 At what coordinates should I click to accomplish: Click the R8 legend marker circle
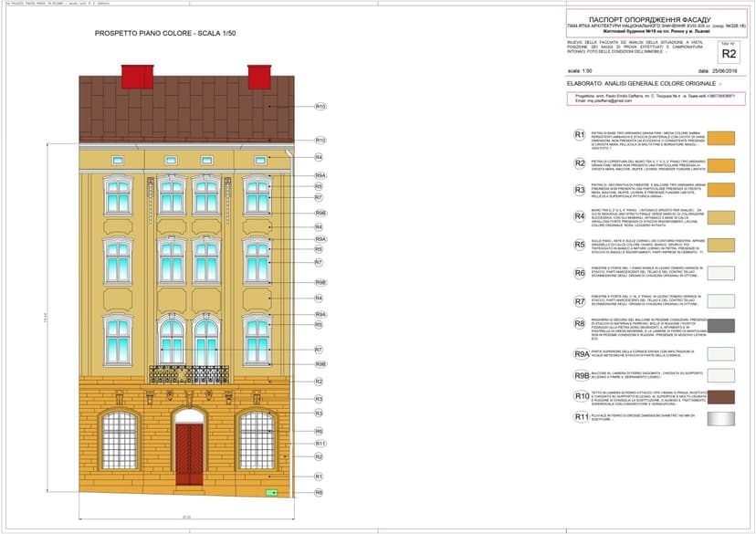(580, 323)
